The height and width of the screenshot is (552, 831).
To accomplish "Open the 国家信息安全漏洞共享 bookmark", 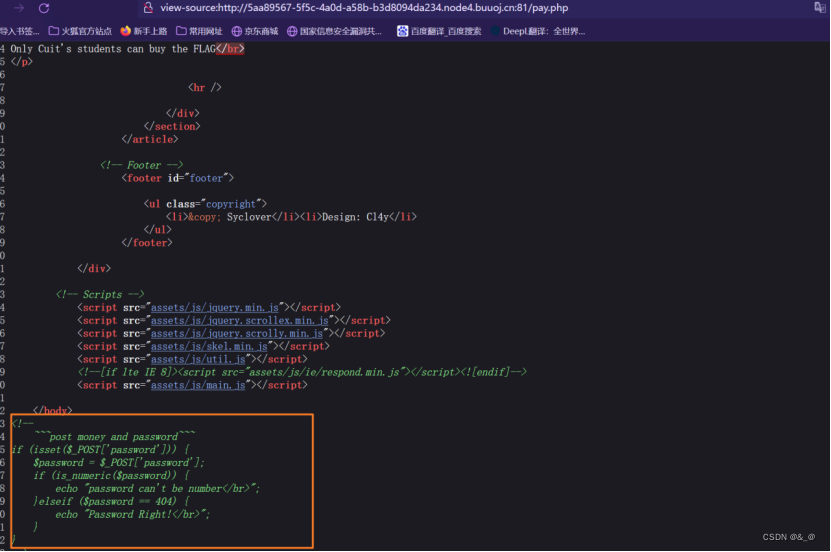I will (x=334, y=31).
